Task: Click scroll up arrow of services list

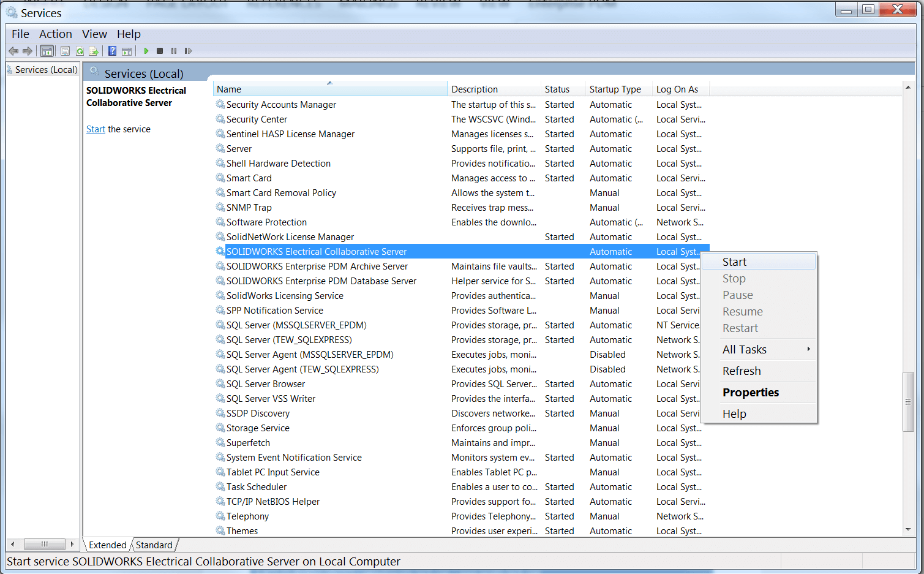Action: point(908,88)
